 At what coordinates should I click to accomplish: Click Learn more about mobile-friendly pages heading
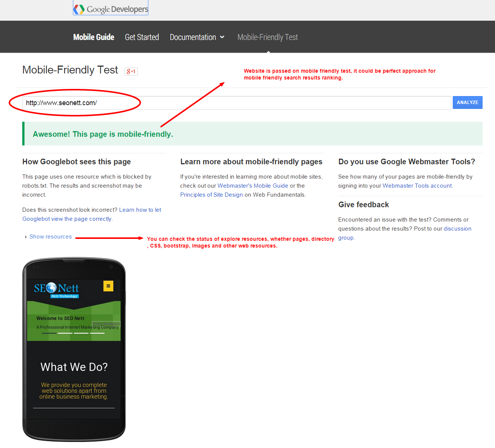[251, 162]
